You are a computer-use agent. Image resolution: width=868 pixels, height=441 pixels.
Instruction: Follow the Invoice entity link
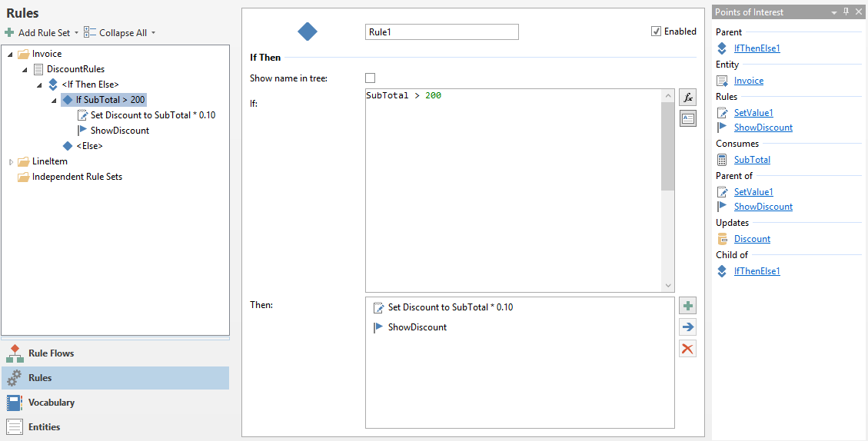[748, 81]
